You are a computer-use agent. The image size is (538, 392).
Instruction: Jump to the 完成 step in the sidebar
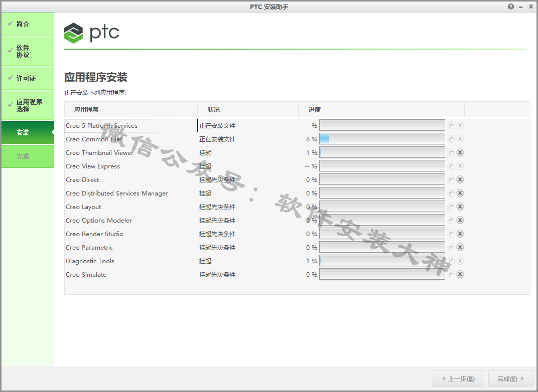[28, 156]
